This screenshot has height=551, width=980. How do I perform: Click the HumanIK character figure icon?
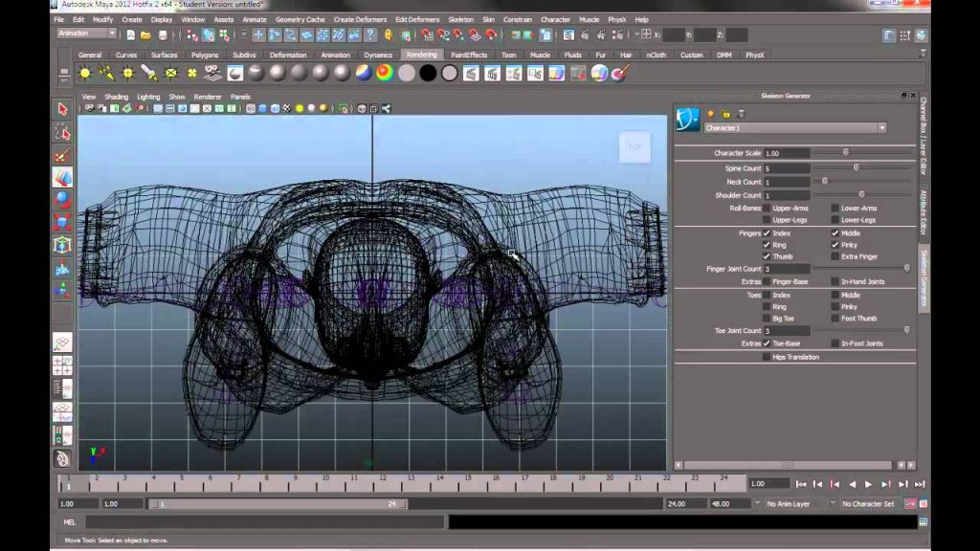[x=687, y=120]
